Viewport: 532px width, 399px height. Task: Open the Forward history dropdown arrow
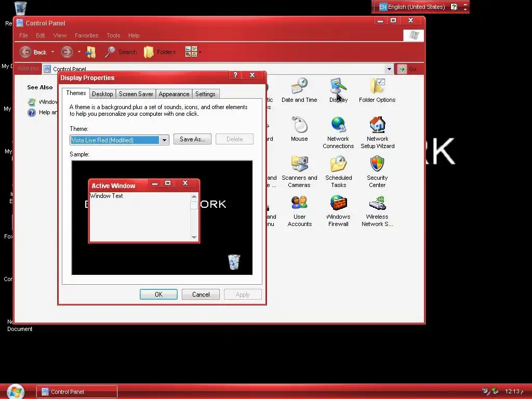79,52
